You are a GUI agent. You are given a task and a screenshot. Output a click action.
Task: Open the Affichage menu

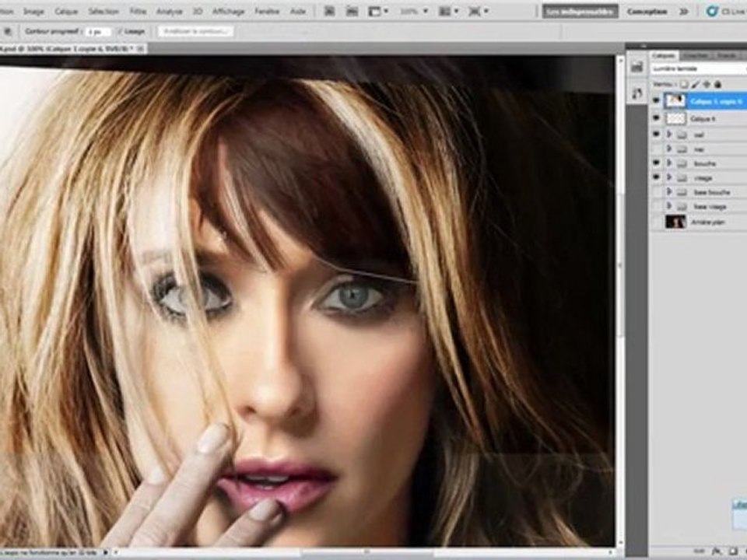tap(228, 11)
